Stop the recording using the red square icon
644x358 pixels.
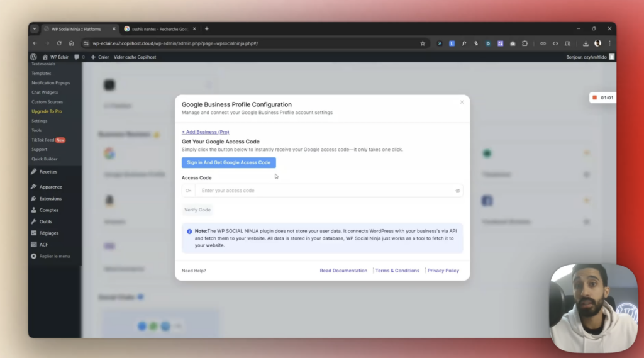[x=594, y=98]
